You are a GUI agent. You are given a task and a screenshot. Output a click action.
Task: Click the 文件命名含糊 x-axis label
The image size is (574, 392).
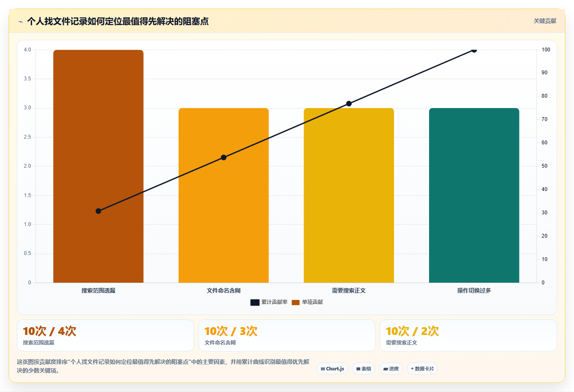[224, 290]
